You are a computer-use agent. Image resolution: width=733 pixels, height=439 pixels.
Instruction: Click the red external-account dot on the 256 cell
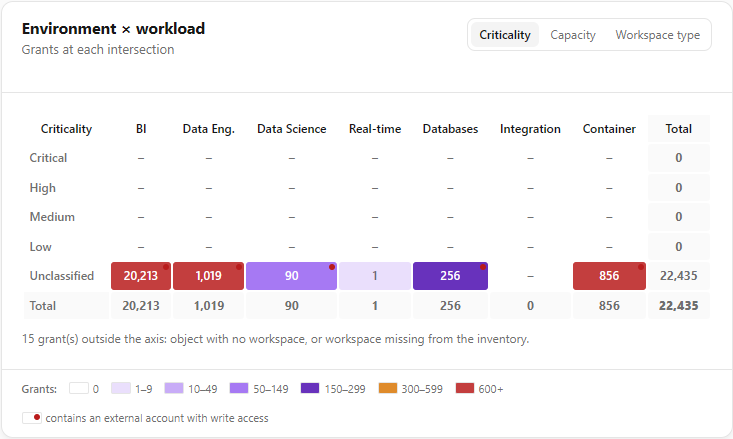(x=483, y=267)
